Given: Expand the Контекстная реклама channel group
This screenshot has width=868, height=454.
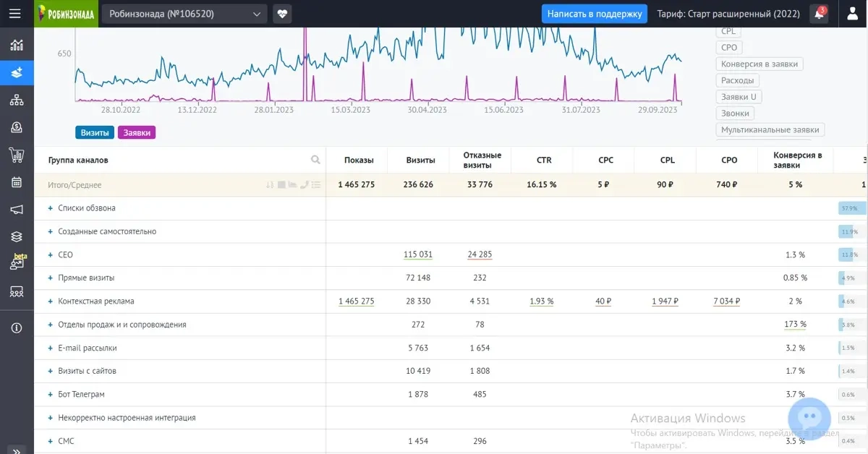Looking at the screenshot, I should (x=51, y=301).
